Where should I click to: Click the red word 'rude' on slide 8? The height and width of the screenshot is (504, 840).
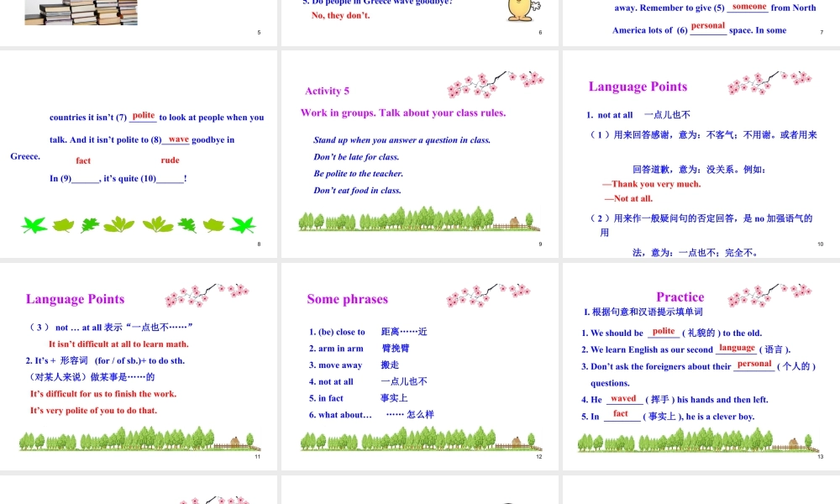[x=170, y=160]
